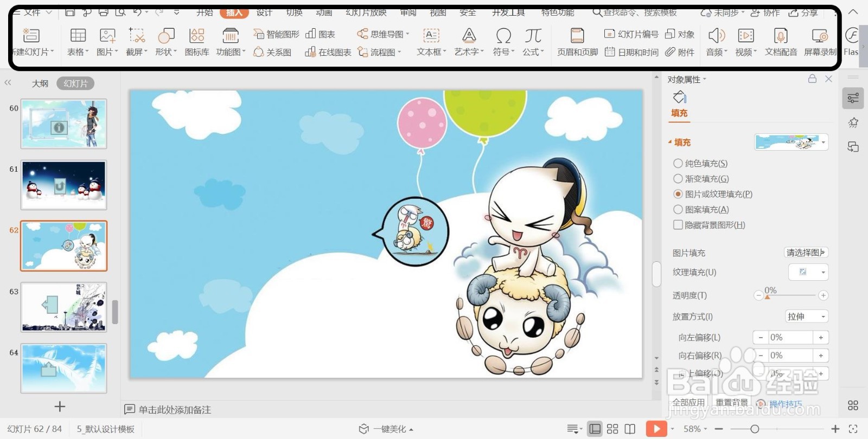
Task: Switch to 大纲 outline tab
Action: (40, 83)
